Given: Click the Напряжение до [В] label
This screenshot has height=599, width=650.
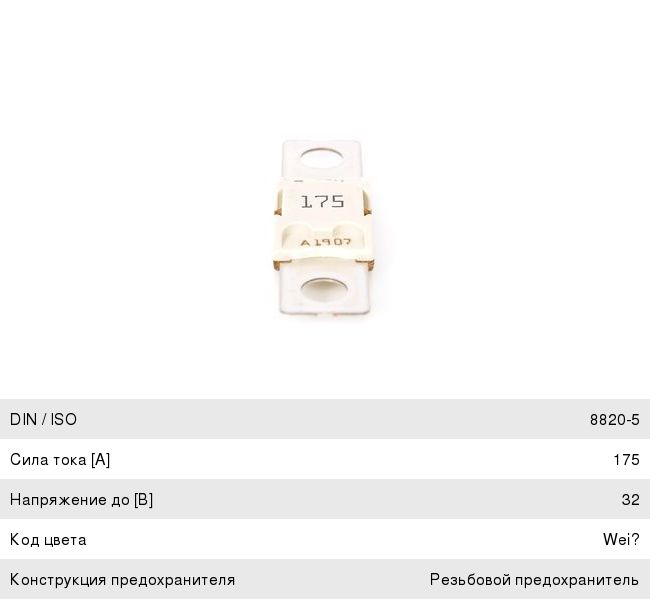Looking at the screenshot, I should [81, 500].
